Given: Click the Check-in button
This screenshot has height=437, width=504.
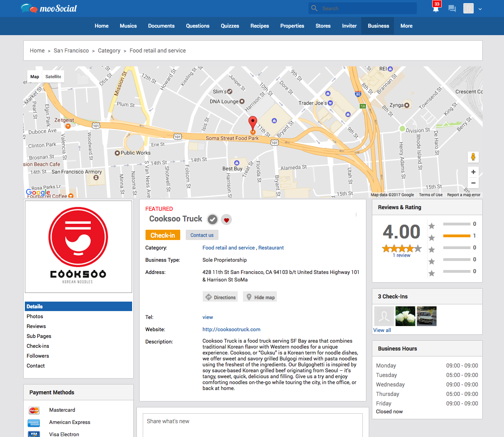Looking at the screenshot, I should click(162, 235).
